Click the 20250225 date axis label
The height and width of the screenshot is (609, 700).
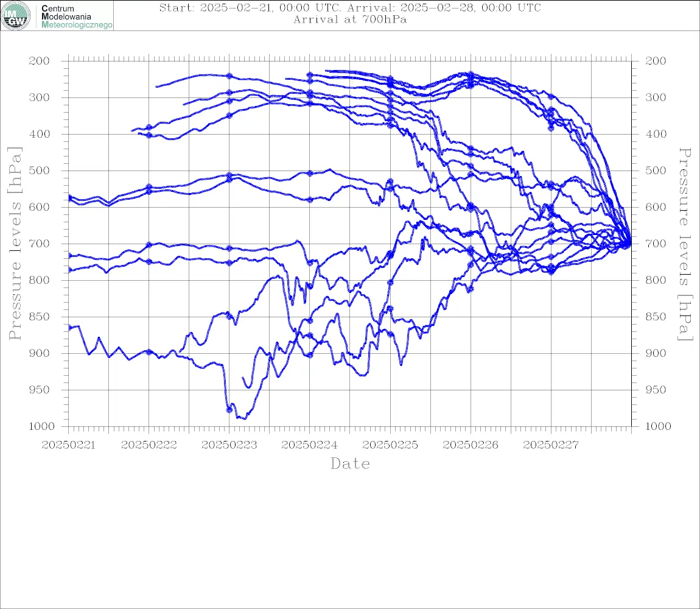(x=390, y=445)
